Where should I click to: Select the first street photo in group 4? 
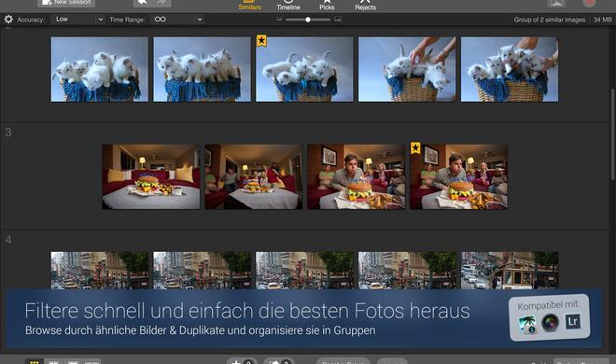point(100,271)
